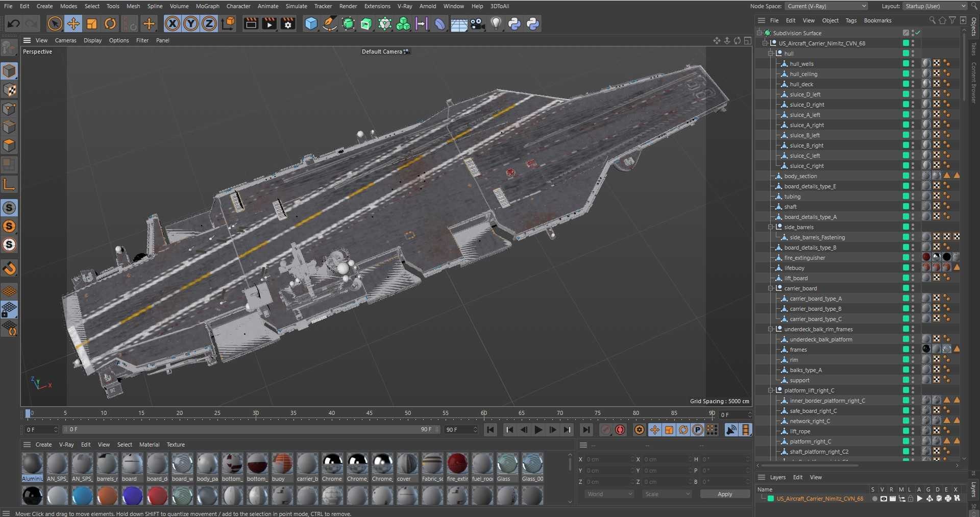Toggle enable checkmark for Subdivision Surface

(918, 33)
